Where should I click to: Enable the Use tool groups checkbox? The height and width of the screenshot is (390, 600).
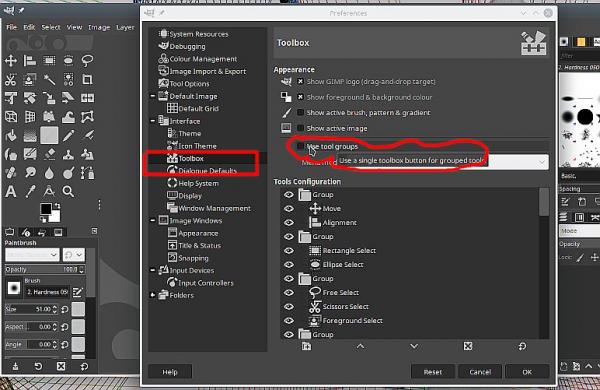click(300, 146)
